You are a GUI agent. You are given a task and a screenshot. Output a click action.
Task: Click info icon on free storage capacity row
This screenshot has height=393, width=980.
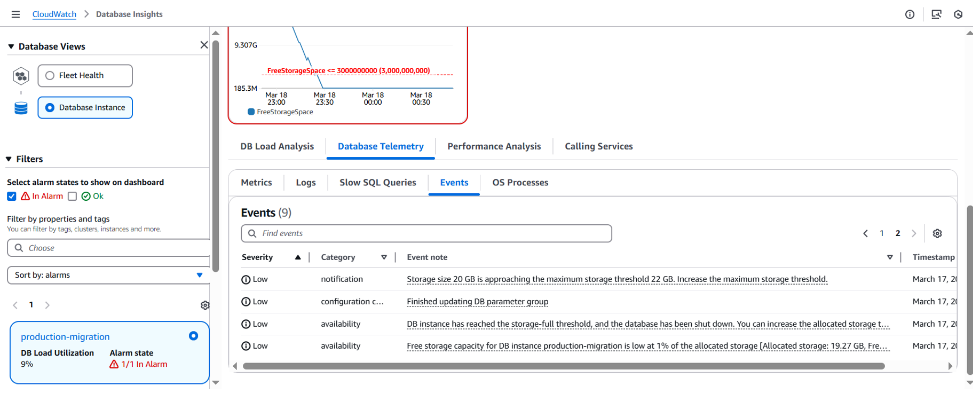(x=246, y=346)
